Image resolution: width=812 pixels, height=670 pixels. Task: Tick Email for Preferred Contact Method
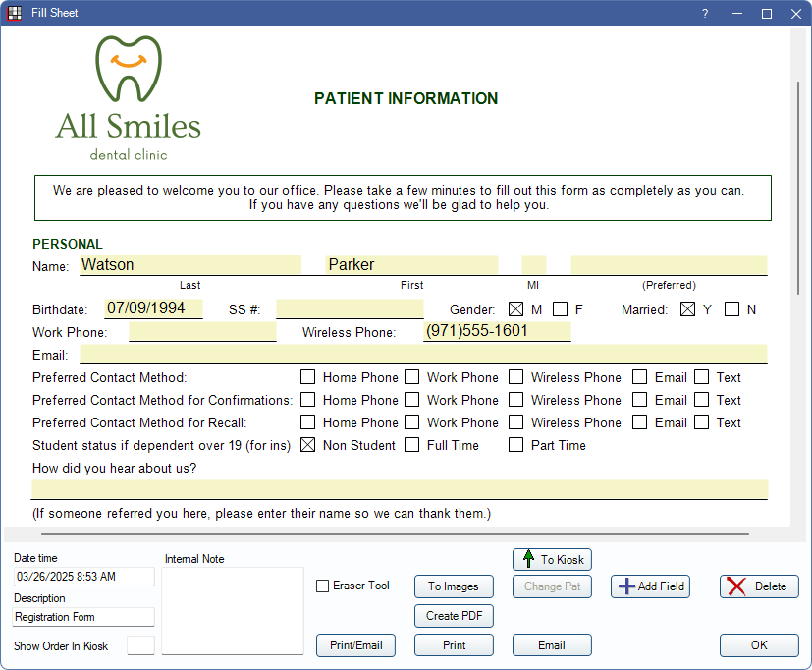point(640,377)
